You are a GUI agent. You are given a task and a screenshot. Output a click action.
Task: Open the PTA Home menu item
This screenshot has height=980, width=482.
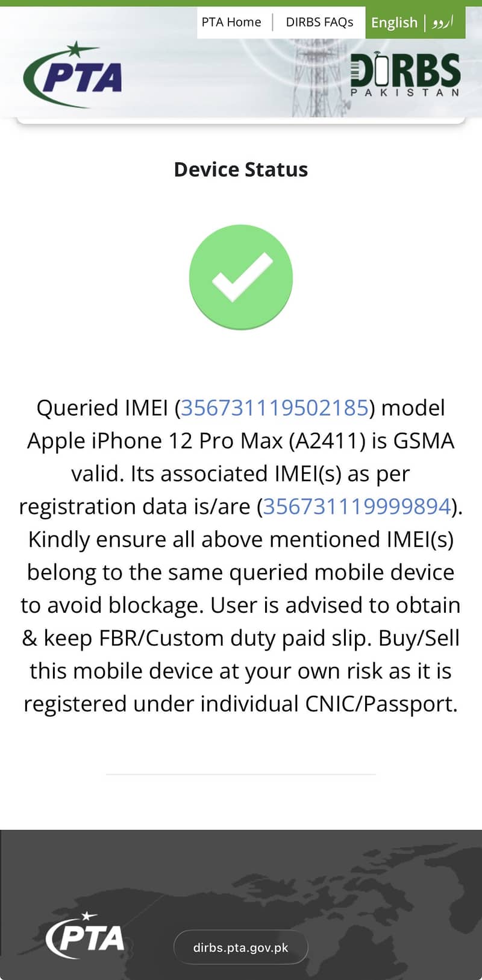coord(231,22)
